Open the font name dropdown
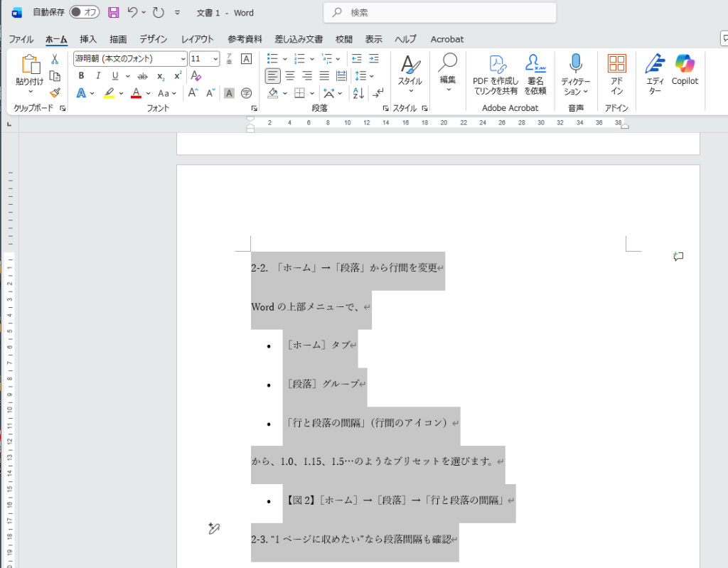This screenshot has height=568, width=728. click(x=183, y=59)
